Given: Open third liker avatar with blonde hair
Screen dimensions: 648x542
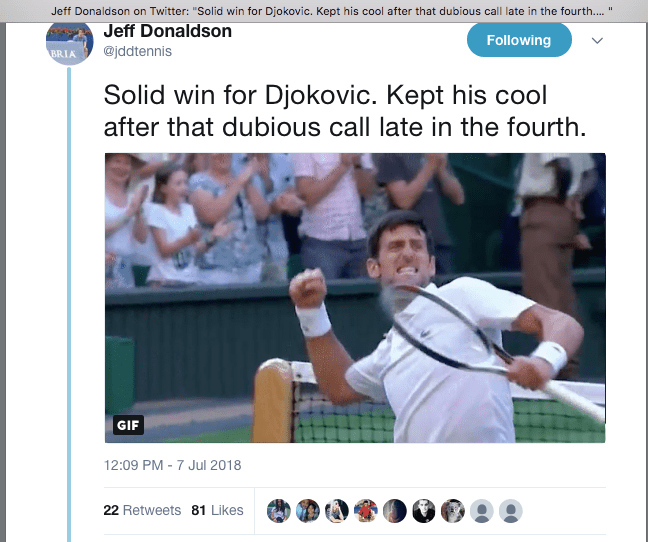Looking at the screenshot, I should [337, 511].
